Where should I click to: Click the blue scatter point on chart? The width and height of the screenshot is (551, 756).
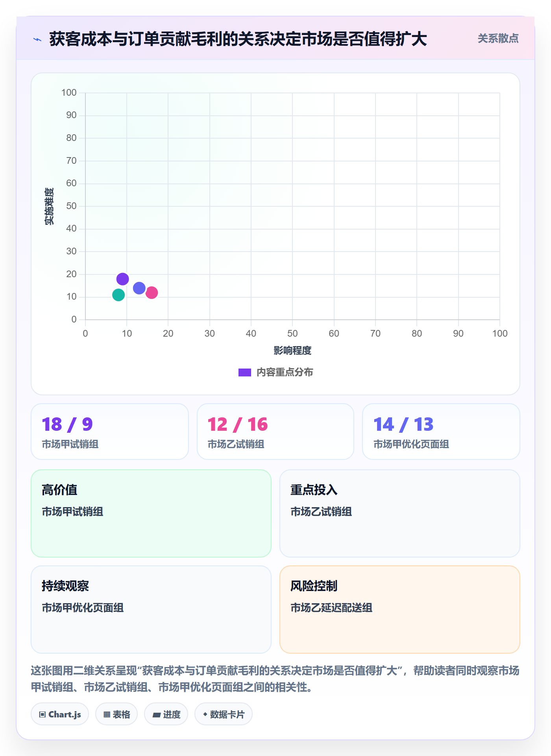point(139,288)
